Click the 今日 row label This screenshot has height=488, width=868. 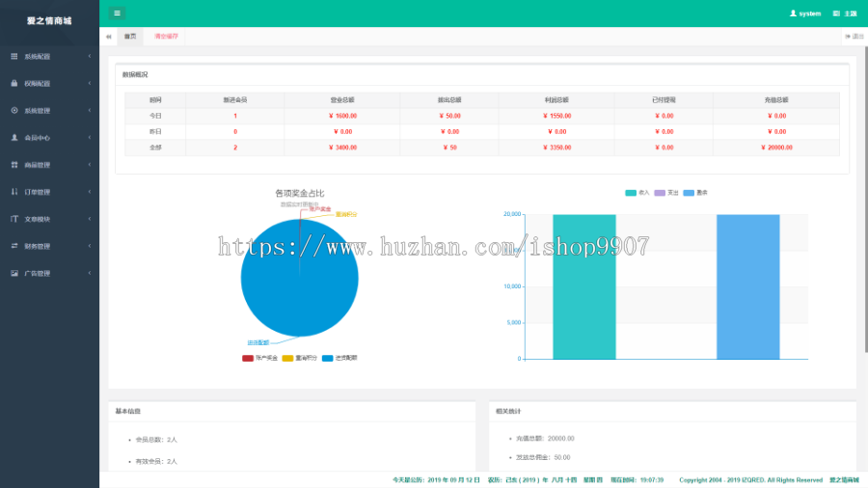click(x=155, y=116)
